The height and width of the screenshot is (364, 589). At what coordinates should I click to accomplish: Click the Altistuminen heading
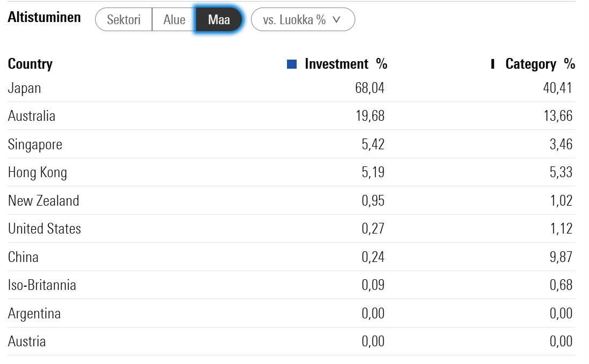pos(44,17)
